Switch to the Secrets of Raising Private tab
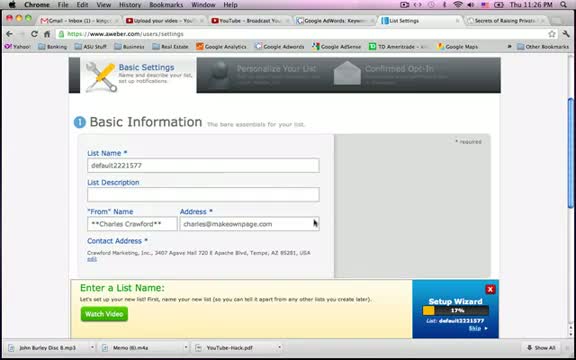The width and height of the screenshot is (576, 360). [506, 21]
